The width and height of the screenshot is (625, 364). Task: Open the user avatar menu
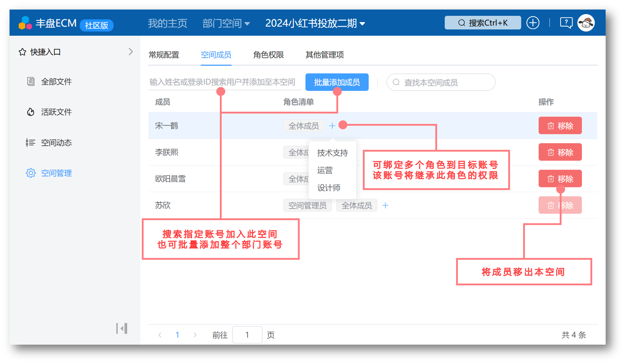(586, 23)
